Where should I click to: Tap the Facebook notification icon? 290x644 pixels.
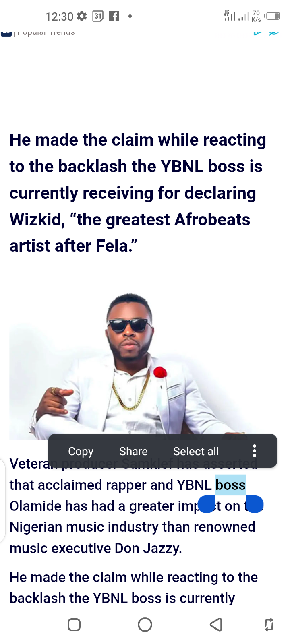(114, 16)
